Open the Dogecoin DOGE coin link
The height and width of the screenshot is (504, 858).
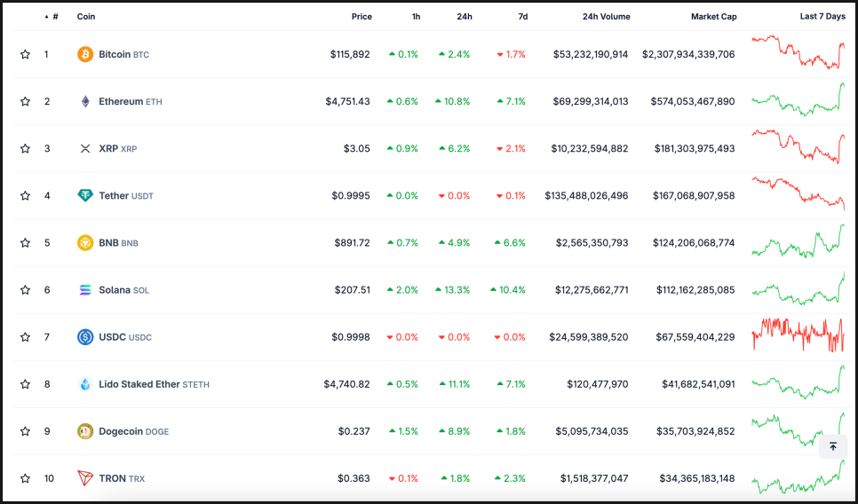point(133,431)
